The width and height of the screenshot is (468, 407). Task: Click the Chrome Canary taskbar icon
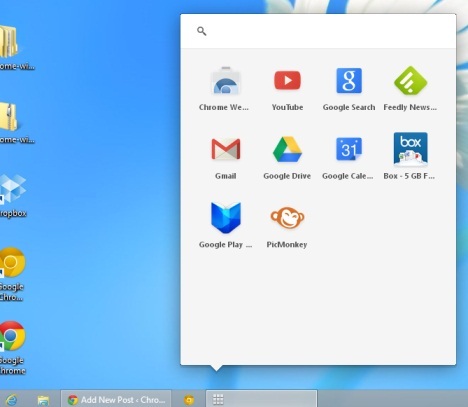tap(189, 399)
